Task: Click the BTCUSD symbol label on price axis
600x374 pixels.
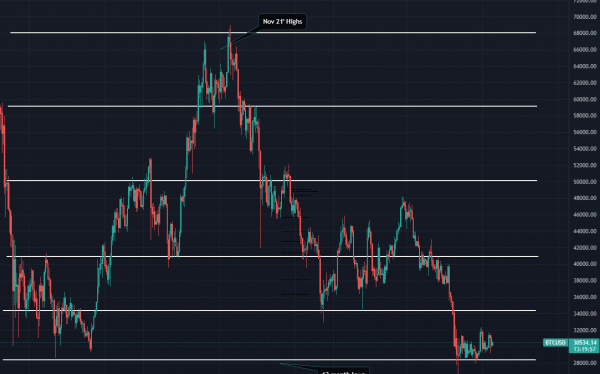Action: (555, 343)
